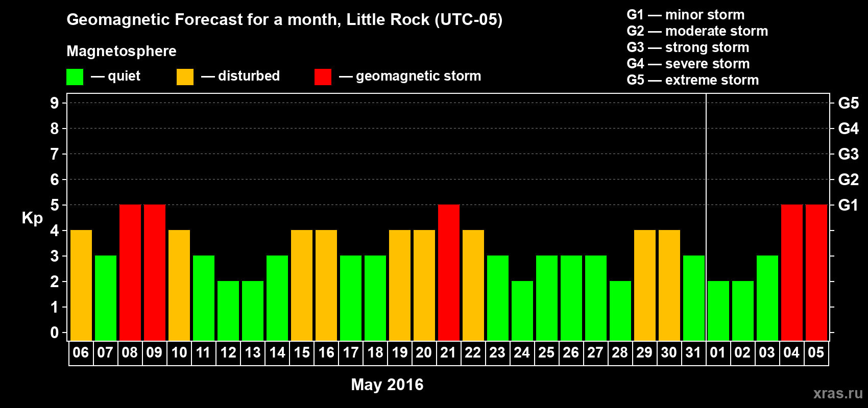Select the green bar for next-month day 03
Image resolution: width=868 pixels, height=408 pixels.
pyautogui.click(x=767, y=298)
